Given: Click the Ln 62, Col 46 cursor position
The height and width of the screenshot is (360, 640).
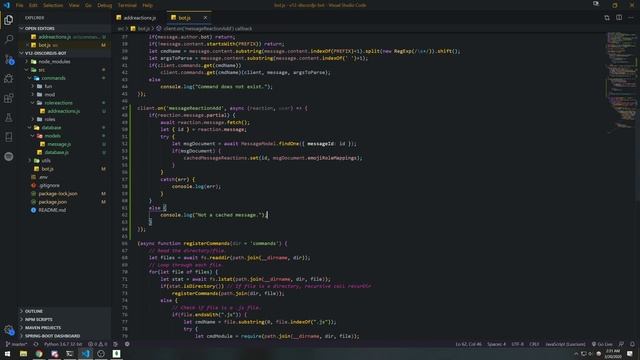Looking at the screenshot, I should click(x=469, y=344).
